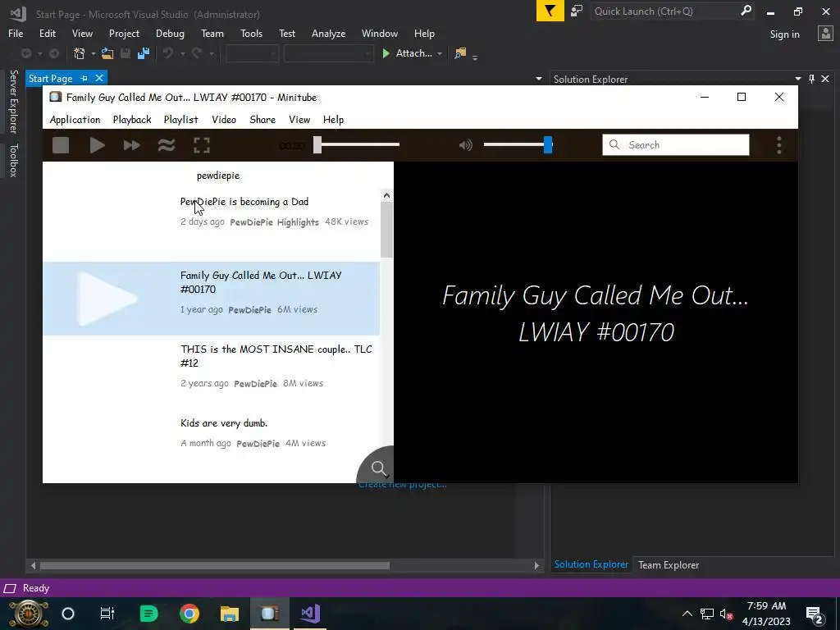The height and width of the screenshot is (630, 840).
Task: Show hidden system tray icons chevron
Action: point(687,614)
